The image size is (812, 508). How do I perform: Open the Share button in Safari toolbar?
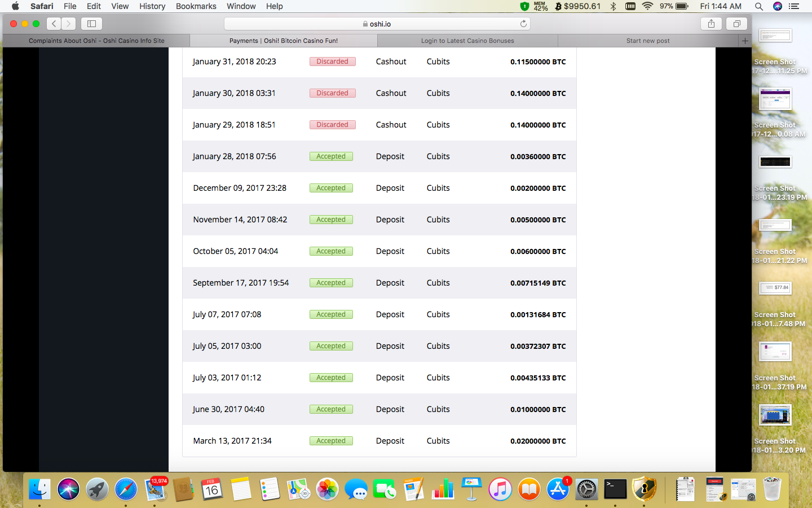(x=711, y=24)
